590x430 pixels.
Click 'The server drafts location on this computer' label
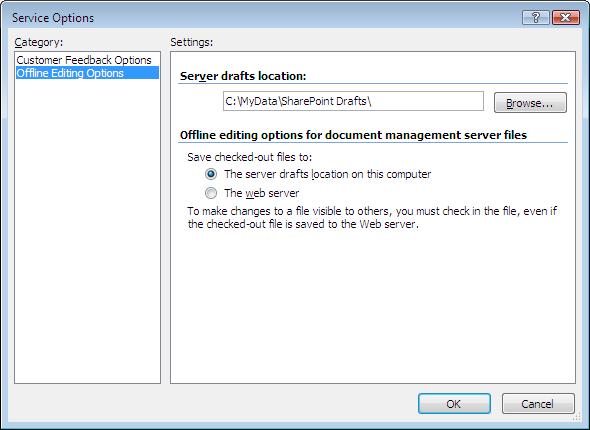coord(327,174)
